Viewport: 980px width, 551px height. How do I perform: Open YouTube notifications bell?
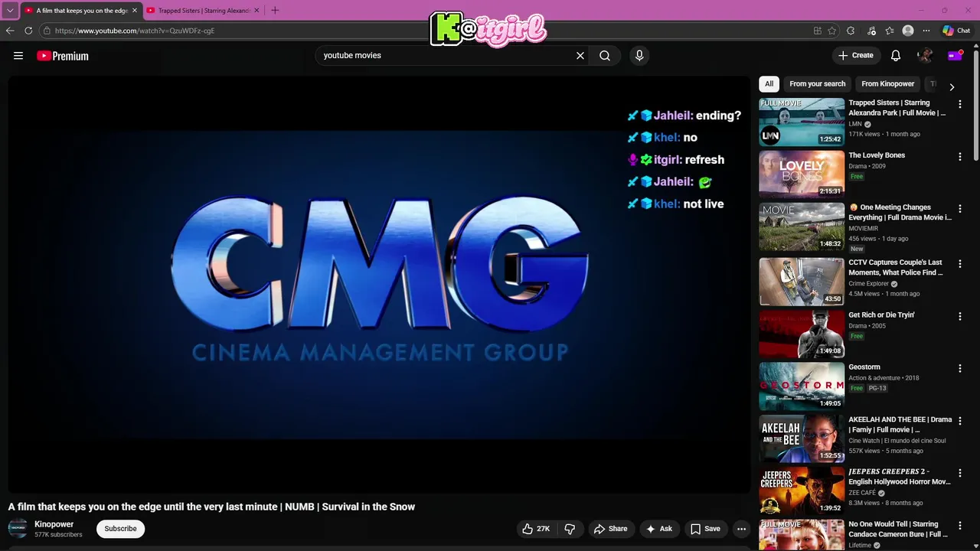tap(896, 55)
